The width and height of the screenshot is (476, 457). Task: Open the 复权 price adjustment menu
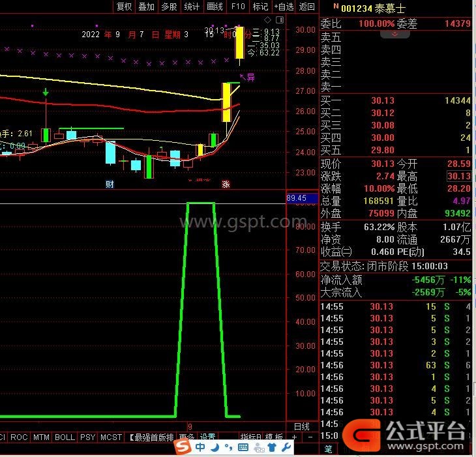(124, 7)
